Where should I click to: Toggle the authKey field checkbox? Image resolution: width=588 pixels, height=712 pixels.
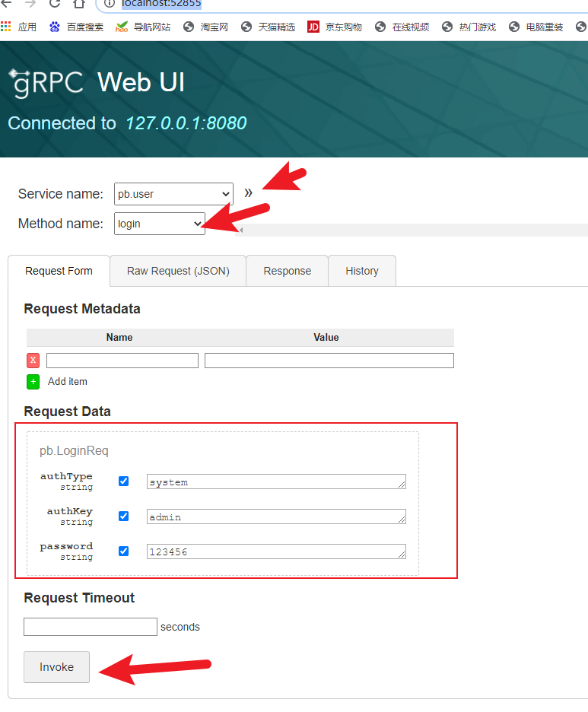click(x=124, y=517)
